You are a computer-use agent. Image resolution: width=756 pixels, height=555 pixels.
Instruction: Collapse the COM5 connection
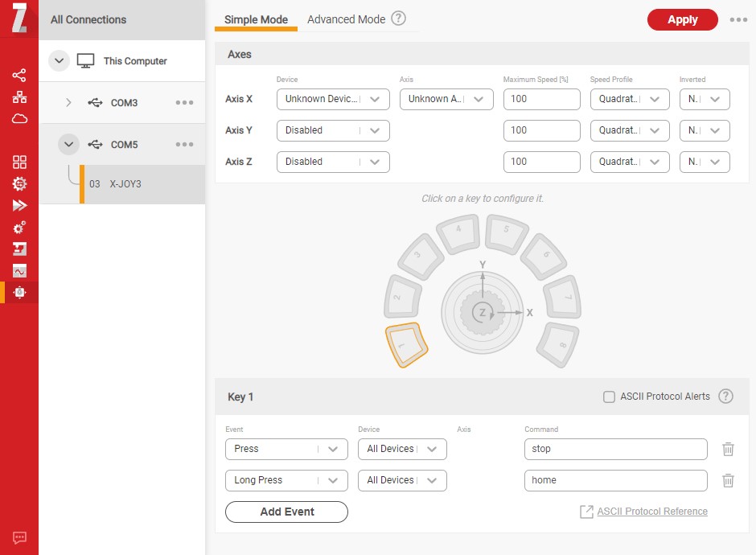[x=68, y=144]
